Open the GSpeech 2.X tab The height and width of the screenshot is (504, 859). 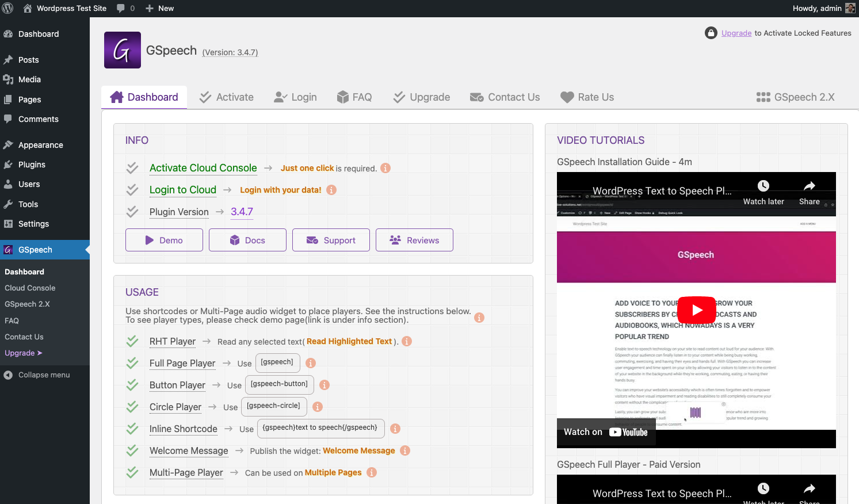point(795,97)
